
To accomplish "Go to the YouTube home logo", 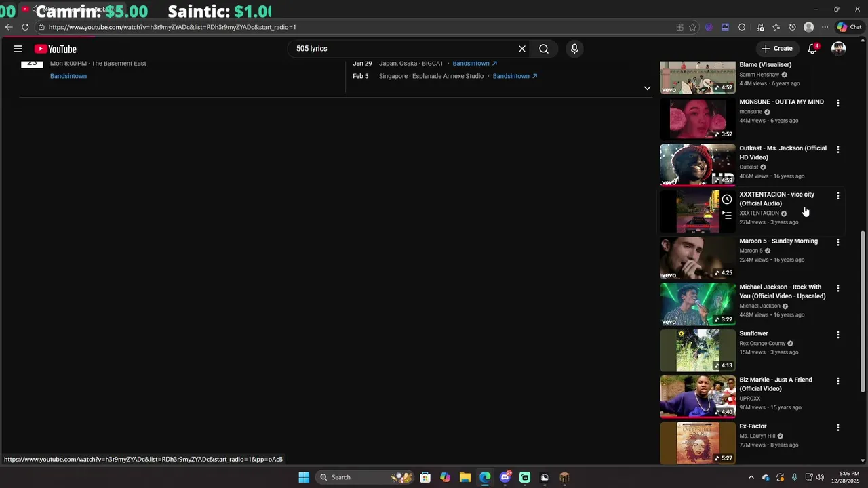I will pos(56,49).
